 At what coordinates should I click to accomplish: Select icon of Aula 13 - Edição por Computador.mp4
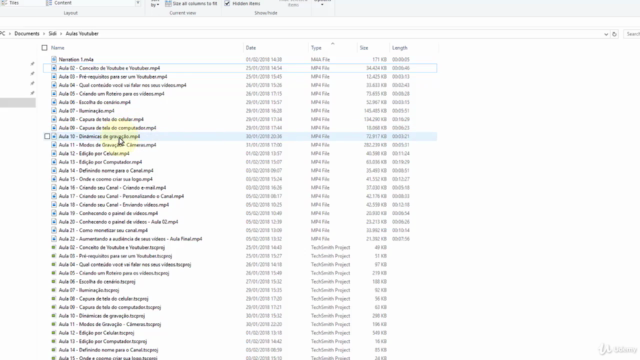pos(54,162)
